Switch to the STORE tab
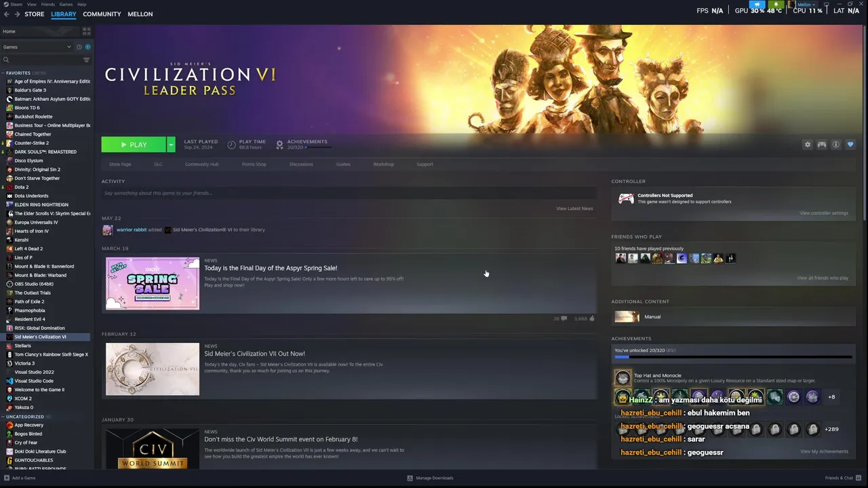 pos(35,14)
